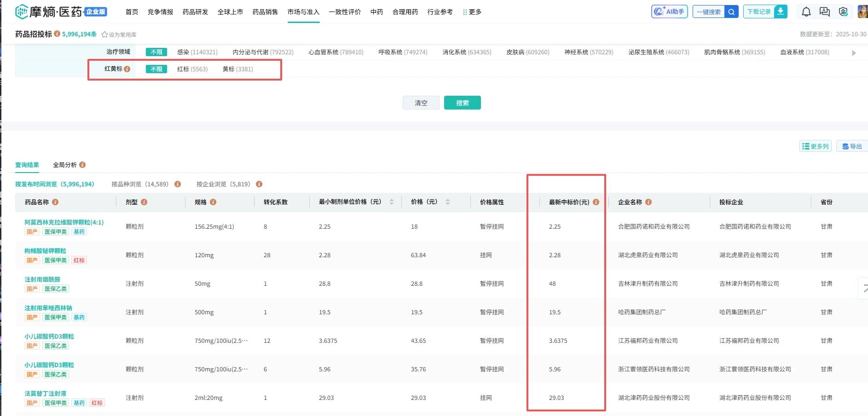Screen dimensions: 868x416
Task: Open the 药品研发 menu item
Action: (195, 12)
